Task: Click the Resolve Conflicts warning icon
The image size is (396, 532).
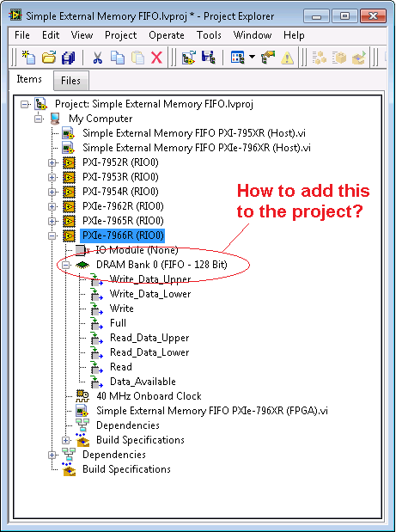Action: pyautogui.click(x=287, y=58)
